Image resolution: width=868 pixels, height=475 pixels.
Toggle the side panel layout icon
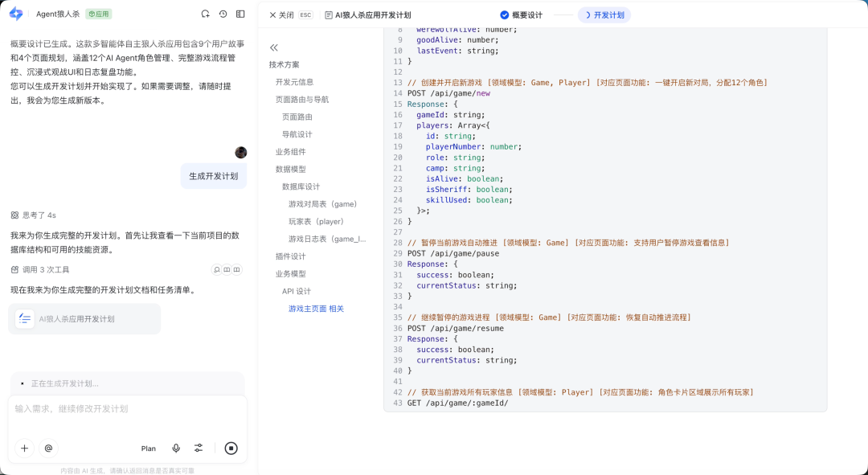pos(240,14)
